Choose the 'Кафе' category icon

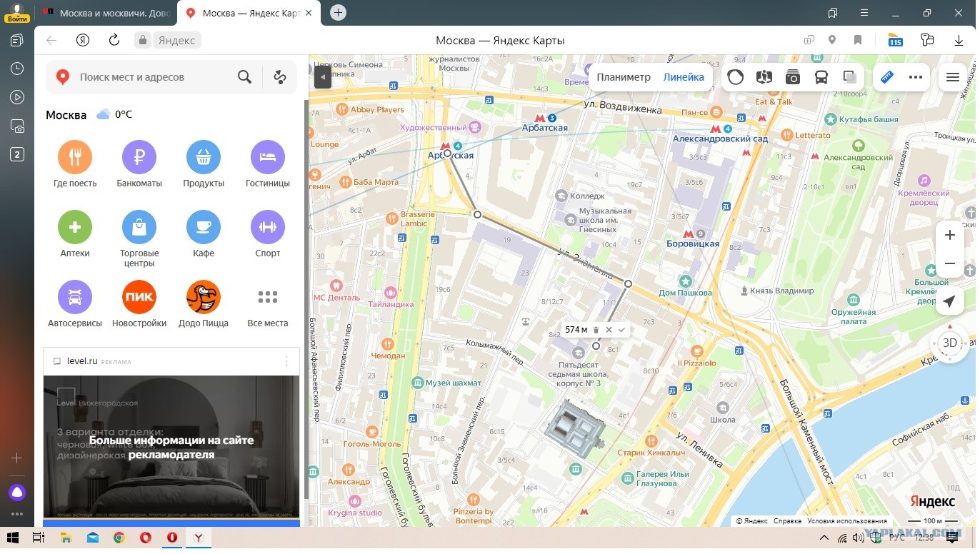pyautogui.click(x=204, y=228)
